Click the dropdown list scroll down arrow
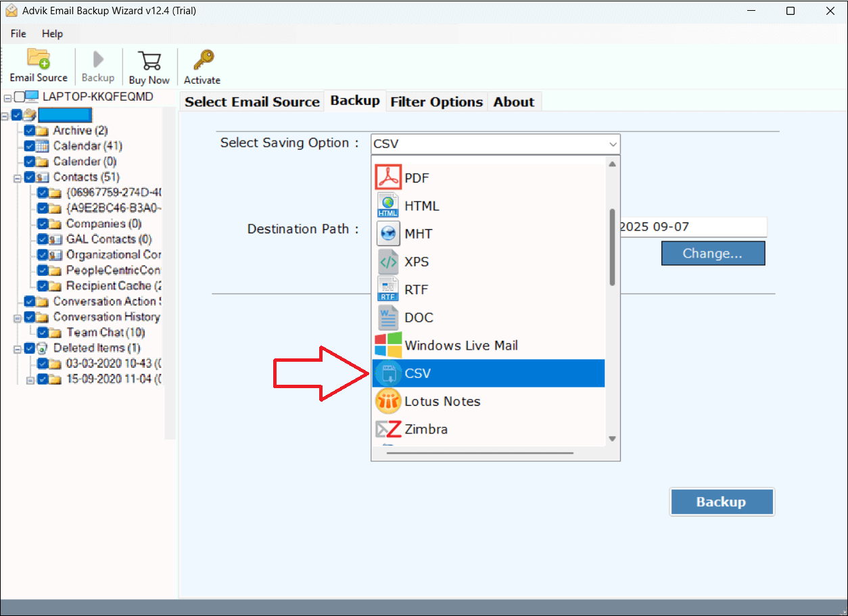The image size is (848, 616). tap(612, 439)
